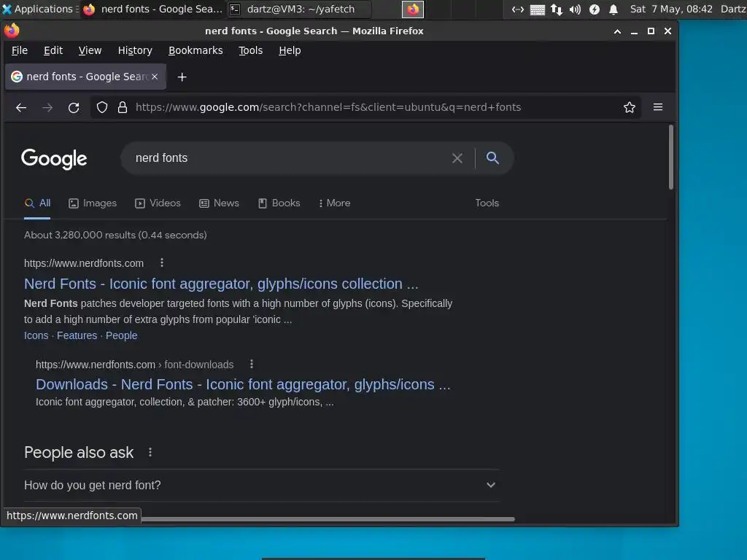Open a new tab with plus button
This screenshot has height=560, width=747.
[x=182, y=77]
